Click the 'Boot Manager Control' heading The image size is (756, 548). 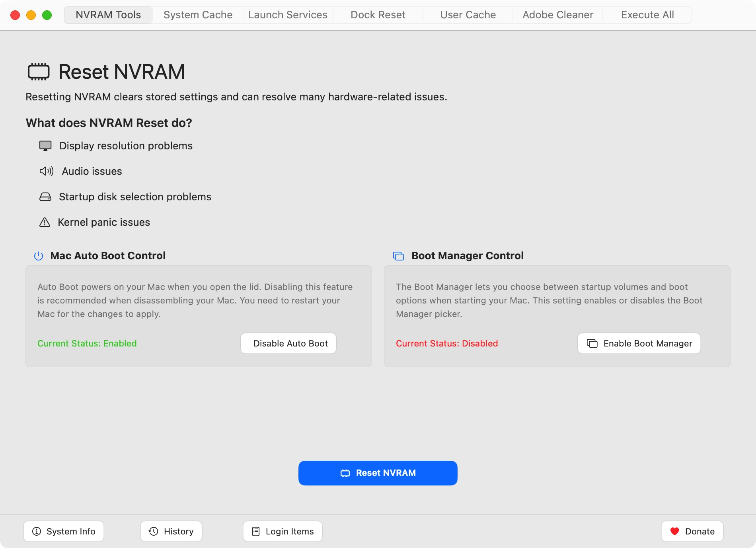468,256
